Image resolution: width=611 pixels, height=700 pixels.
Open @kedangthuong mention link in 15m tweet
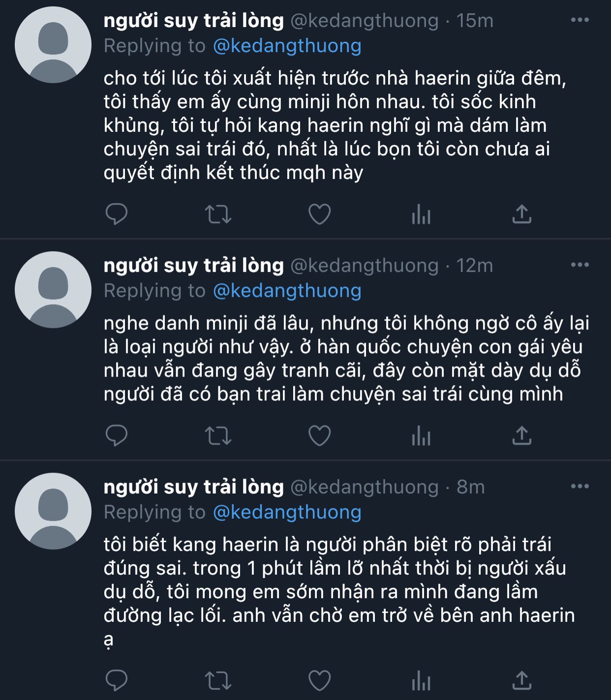[287, 46]
